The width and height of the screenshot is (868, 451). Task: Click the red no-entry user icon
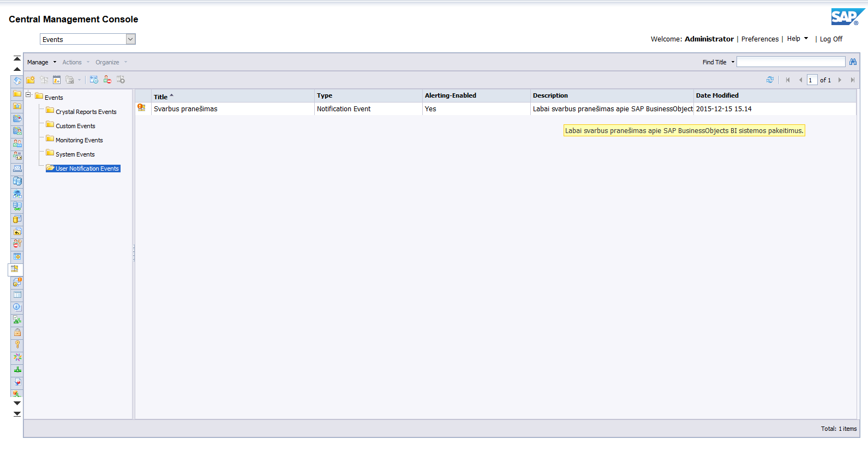tap(107, 80)
